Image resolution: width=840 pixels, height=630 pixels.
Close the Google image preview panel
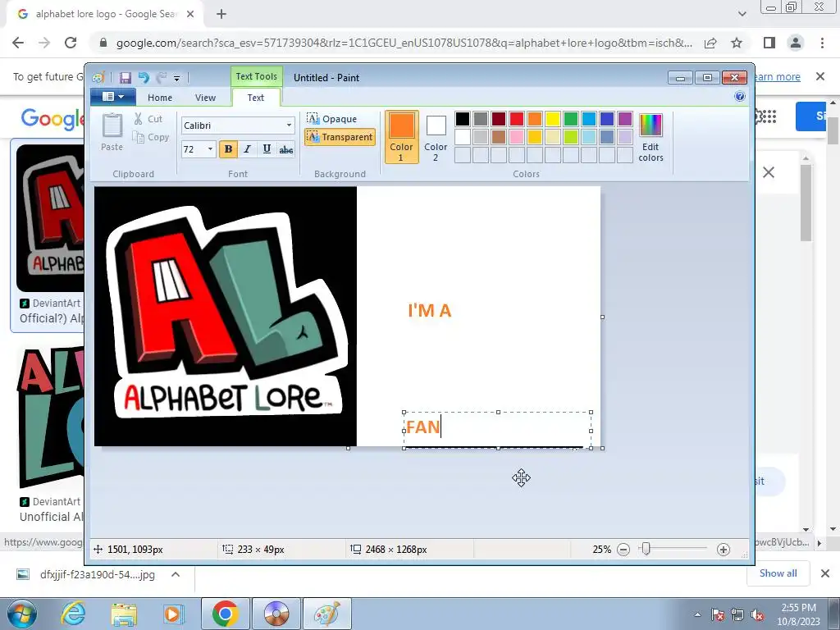768,172
